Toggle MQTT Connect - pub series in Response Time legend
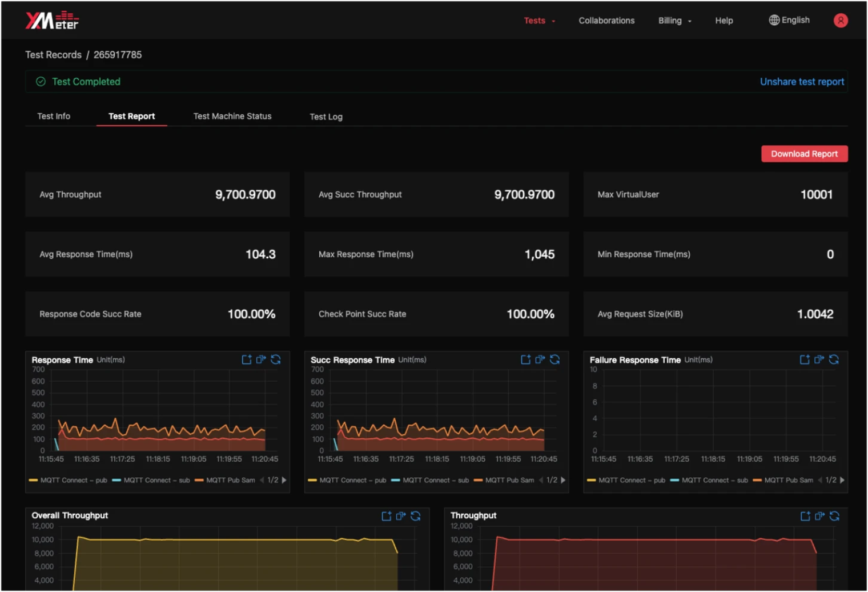Screen dimensions: 868x592 pyautogui.click(x=68, y=480)
